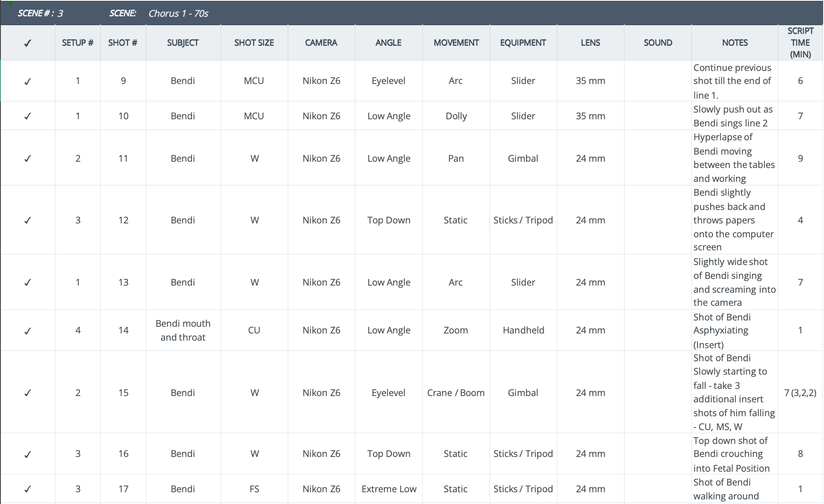Select the 'Bendi mouth and throat' subject cell
This screenshot has height=504, width=824.
183,331
